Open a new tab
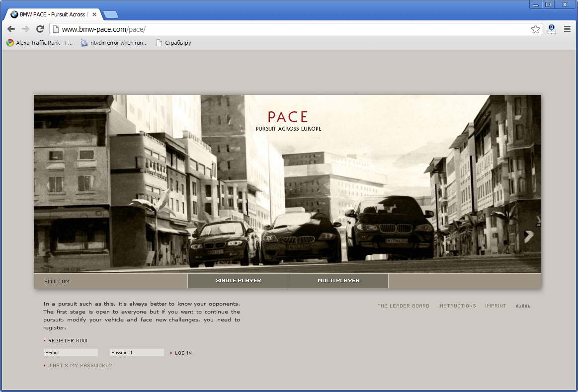 click(x=111, y=15)
